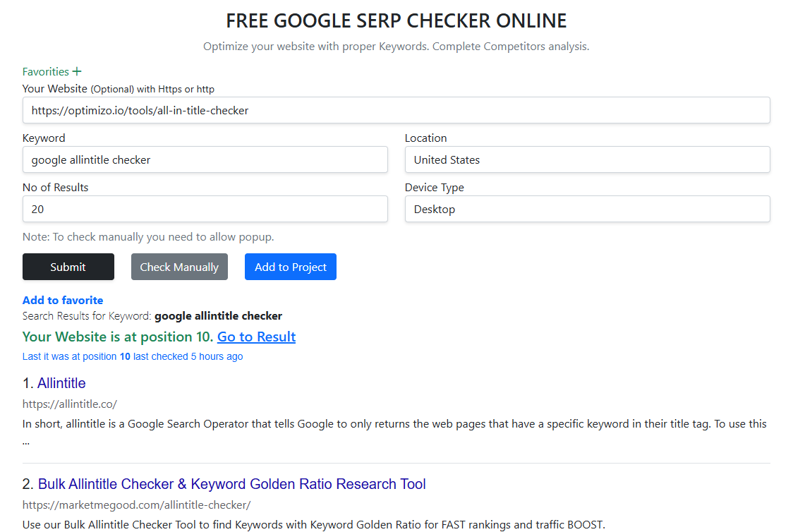Open the Device Type field showing Desktop
The width and height of the screenshot is (793, 532).
coord(587,210)
